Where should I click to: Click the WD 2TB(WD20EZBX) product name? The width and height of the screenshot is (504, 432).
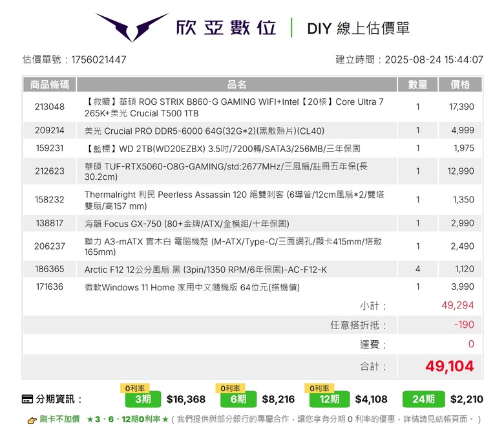(222, 149)
